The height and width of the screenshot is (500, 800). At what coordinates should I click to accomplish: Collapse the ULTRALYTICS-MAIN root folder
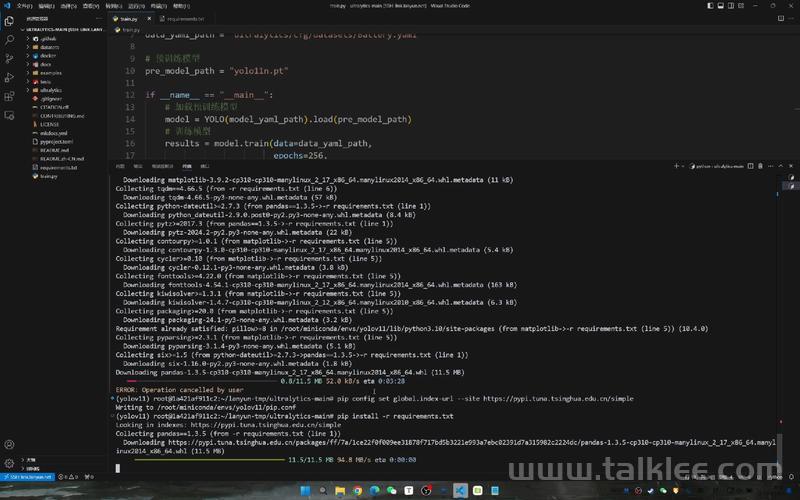pyautogui.click(x=62, y=30)
